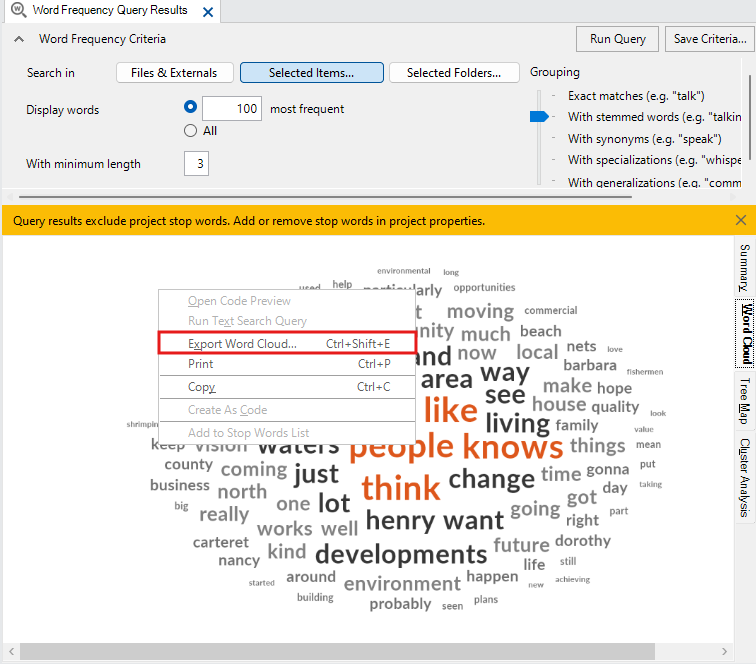Set grouping to With specializations

(x=654, y=160)
